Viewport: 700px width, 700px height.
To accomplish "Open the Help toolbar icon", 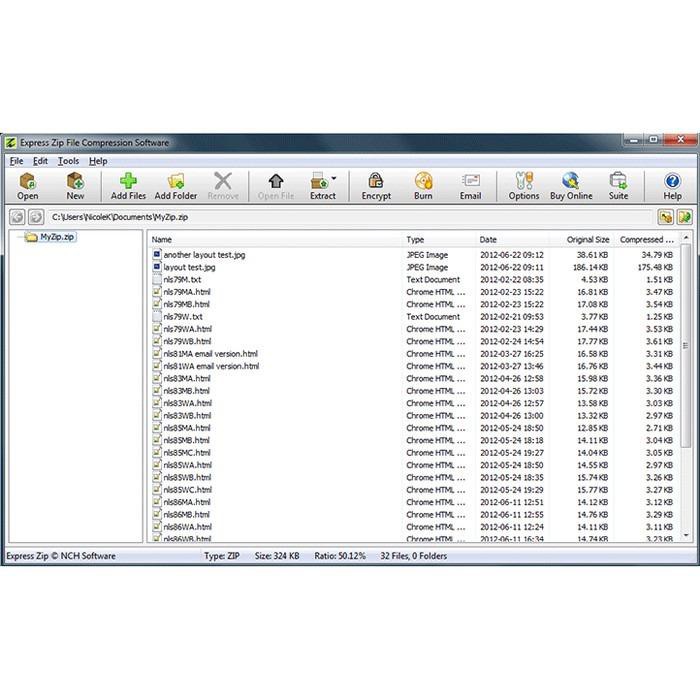I will pyautogui.click(x=673, y=186).
